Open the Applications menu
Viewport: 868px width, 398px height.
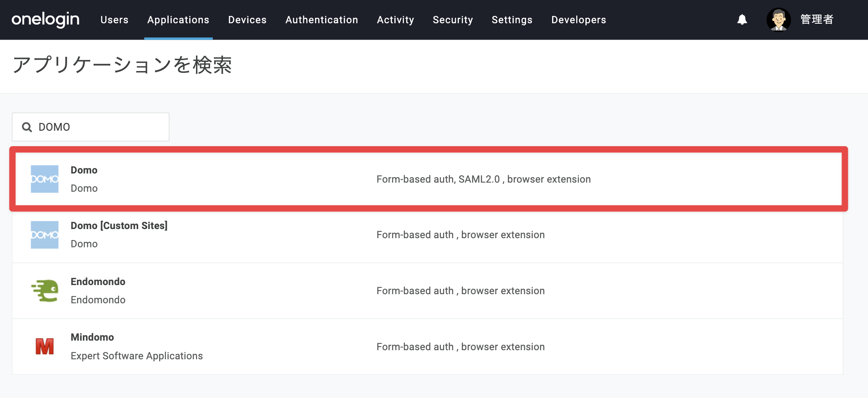click(x=178, y=20)
